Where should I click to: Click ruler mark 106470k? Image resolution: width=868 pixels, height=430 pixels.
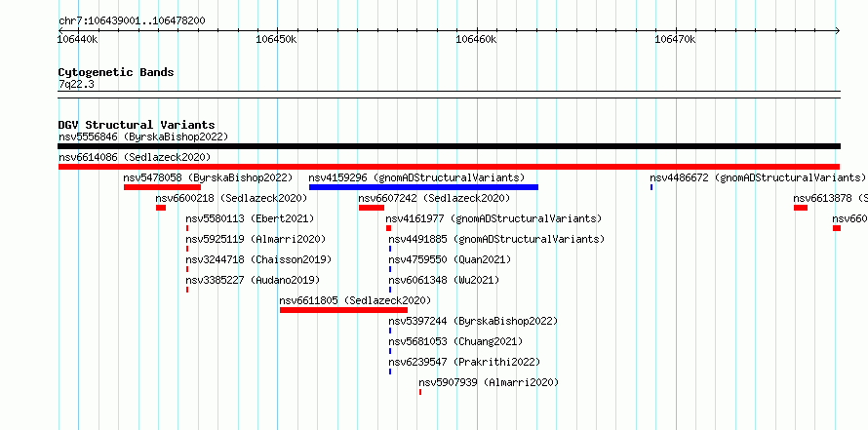(675, 39)
